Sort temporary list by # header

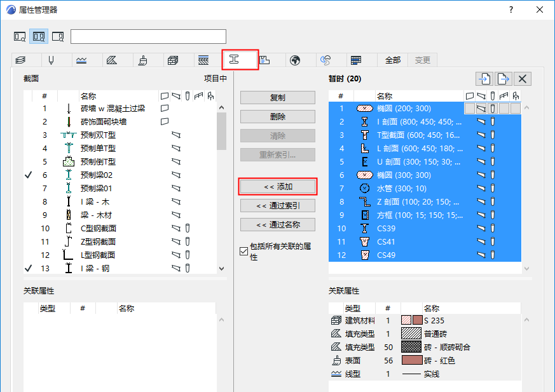pos(341,96)
